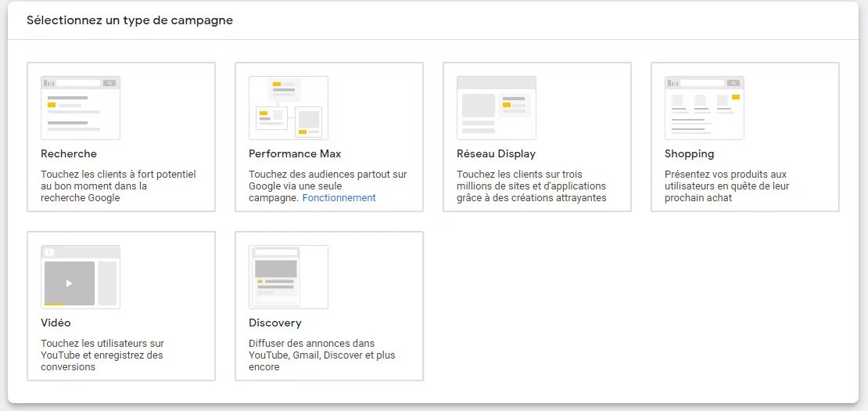Click text 'Touchez les clients à fort potentiel'
The width and height of the screenshot is (868, 411).
118,175
